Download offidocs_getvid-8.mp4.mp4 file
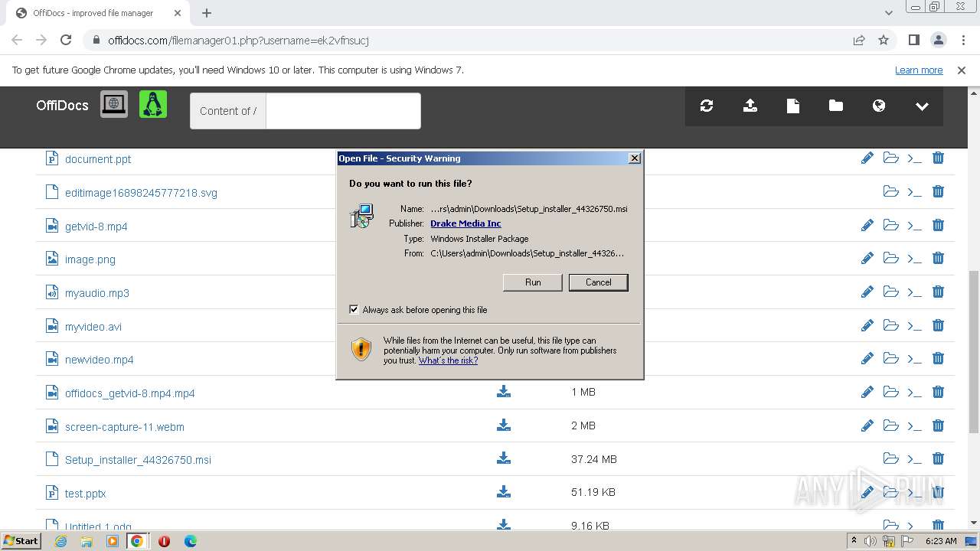This screenshot has width=980, height=551. (x=504, y=392)
